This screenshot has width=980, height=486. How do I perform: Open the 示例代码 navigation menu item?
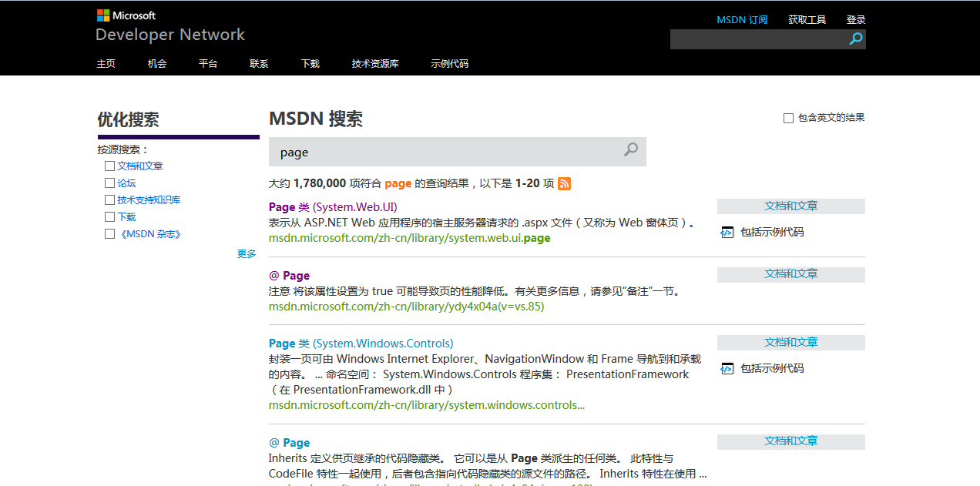point(450,64)
